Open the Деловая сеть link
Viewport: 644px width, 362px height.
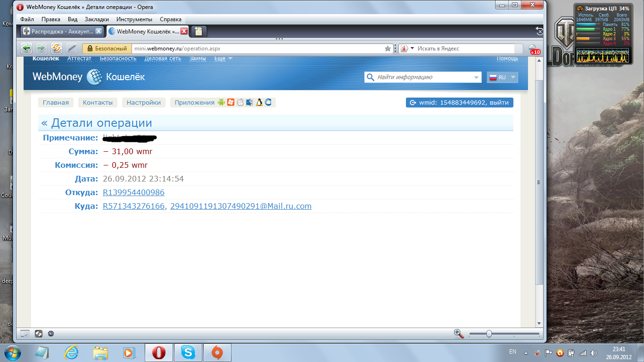(x=163, y=58)
